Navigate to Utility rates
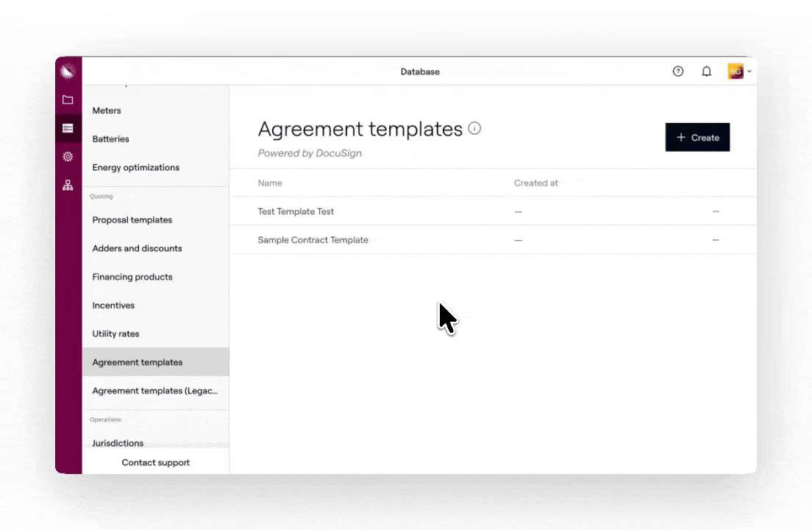 115,334
